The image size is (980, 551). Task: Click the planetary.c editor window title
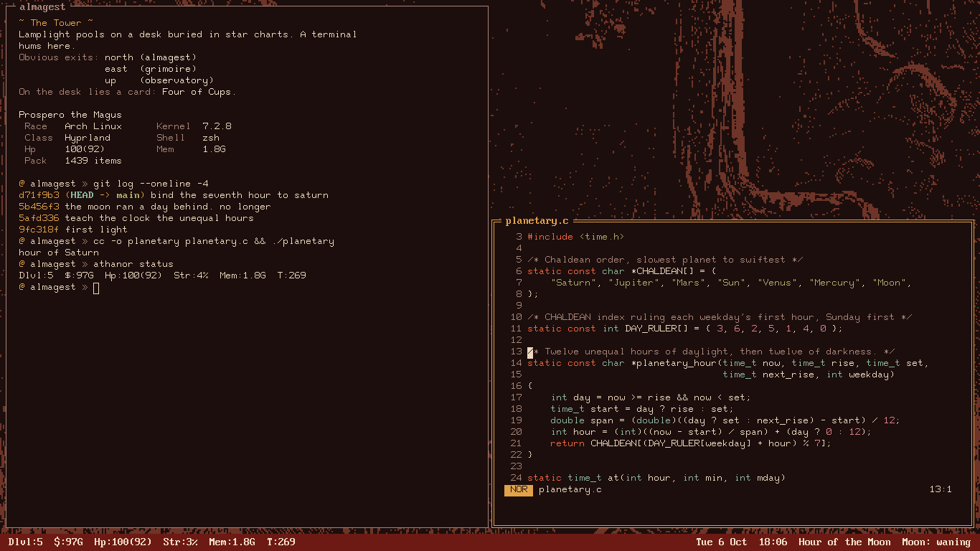pyautogui.click(x=537, y=221)
